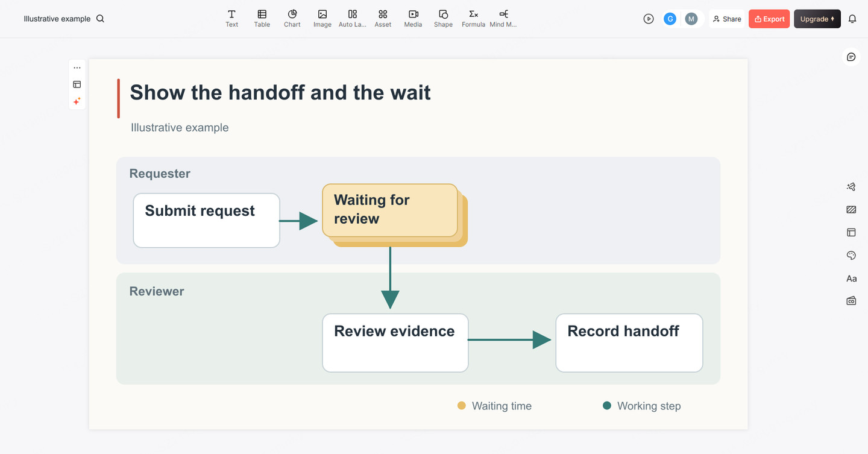Open the animation panel icon on right sidebar

click(x=851, y=187)
